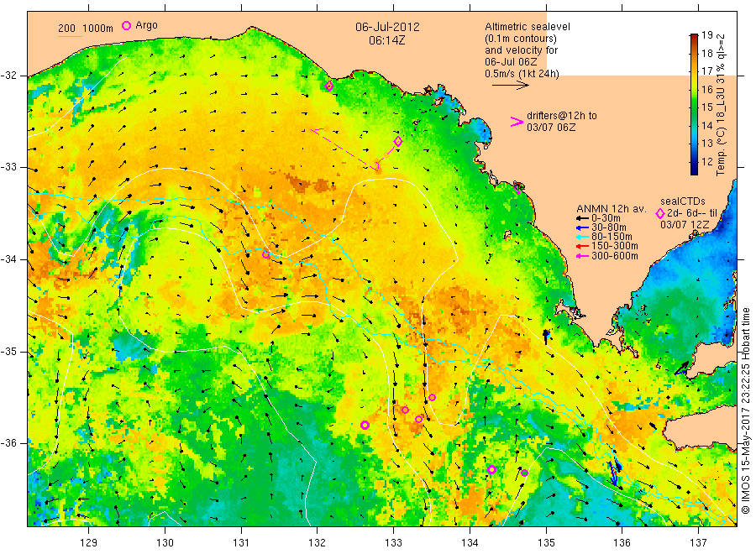The image size is (756, 554).
Task: Click the 'Altimetric sealevel' caption text
Action: (528, 27)
